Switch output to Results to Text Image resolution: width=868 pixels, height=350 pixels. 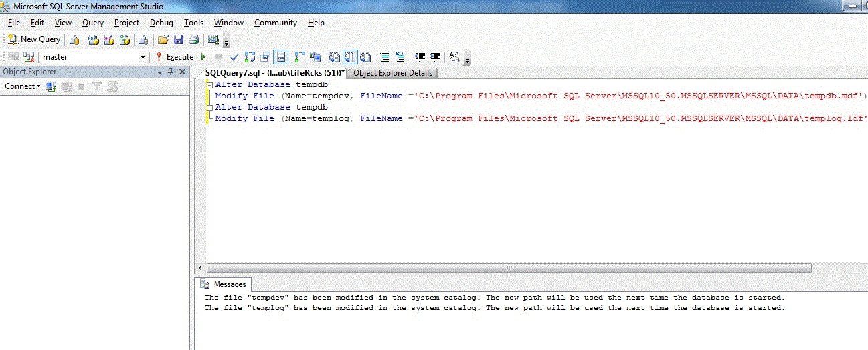pyautogui.click(x=335, y=57)
